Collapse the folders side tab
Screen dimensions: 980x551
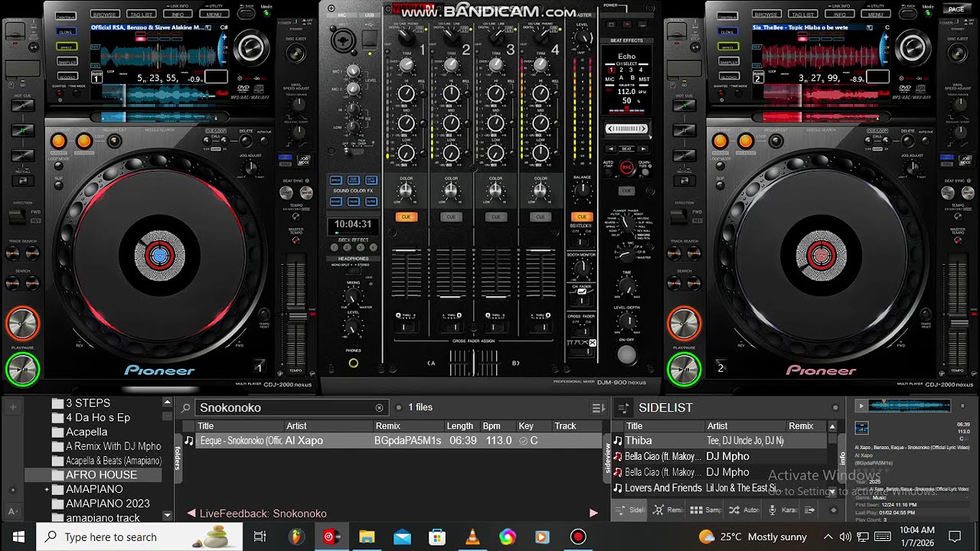click(178, 458)
